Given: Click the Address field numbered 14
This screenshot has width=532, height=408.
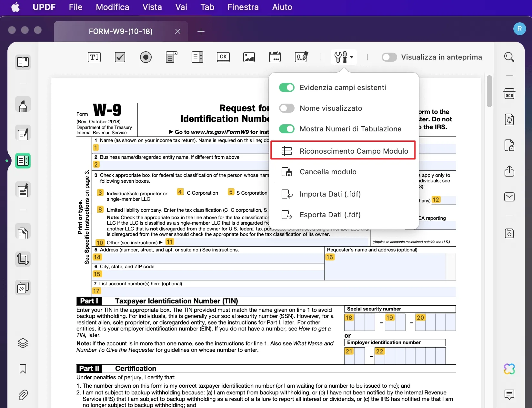Looking at the screenshot, I should click(x=208, y=258).
